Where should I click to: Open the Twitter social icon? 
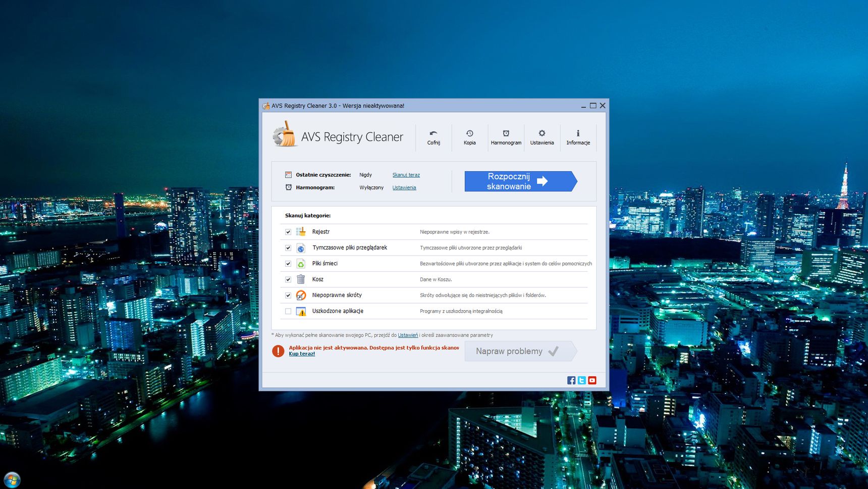(x=582, y=380)
